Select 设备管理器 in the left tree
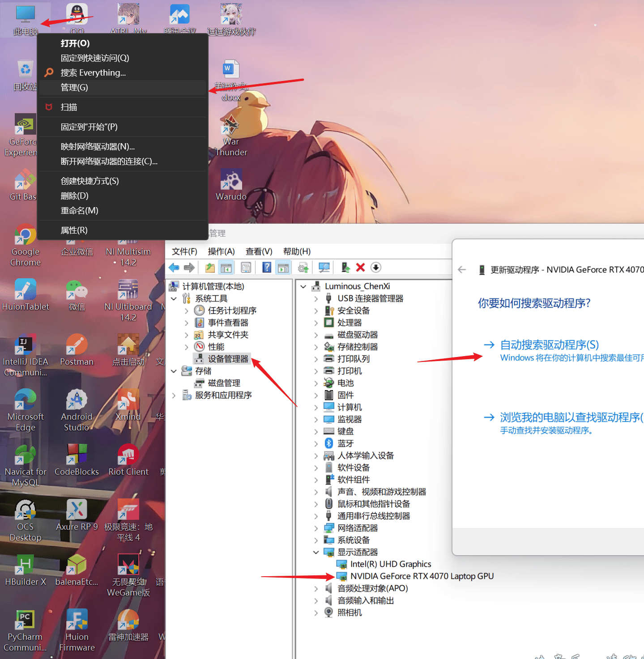Viewport: 644px width, 659px height. tap(228, 359)
